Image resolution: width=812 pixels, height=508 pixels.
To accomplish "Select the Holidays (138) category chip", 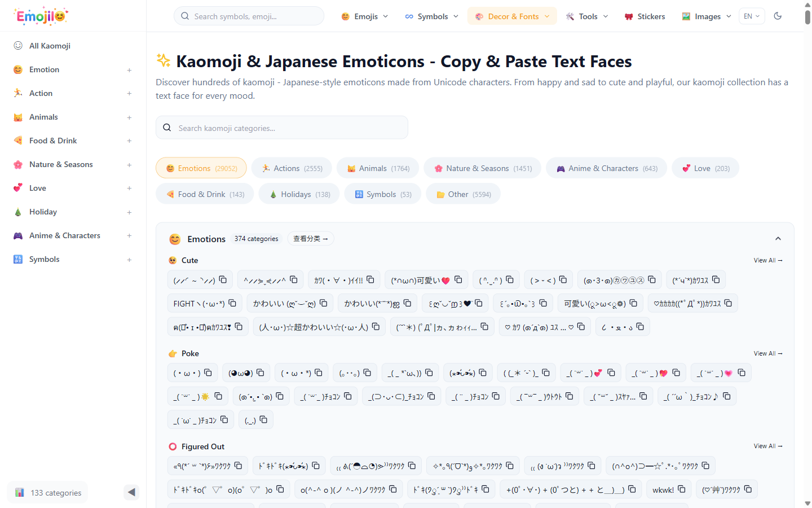I will [299, 194].
